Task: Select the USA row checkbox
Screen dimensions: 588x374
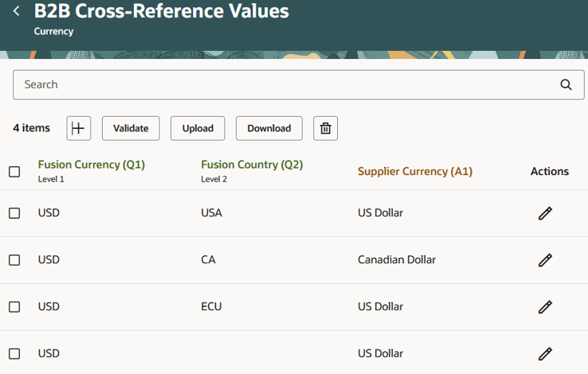Action: pyautogui.click(x=14, y=213)
